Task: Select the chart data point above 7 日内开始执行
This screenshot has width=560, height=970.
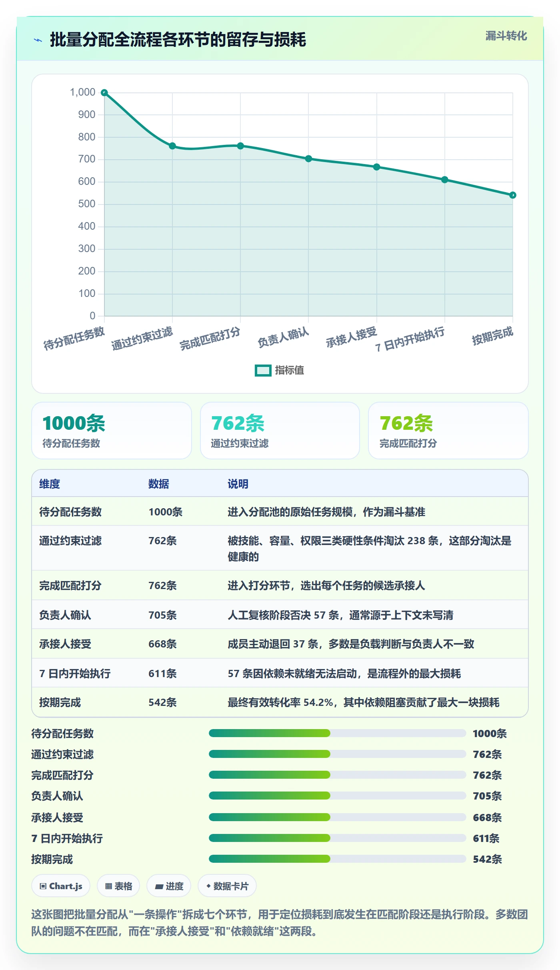Action: 445,180
